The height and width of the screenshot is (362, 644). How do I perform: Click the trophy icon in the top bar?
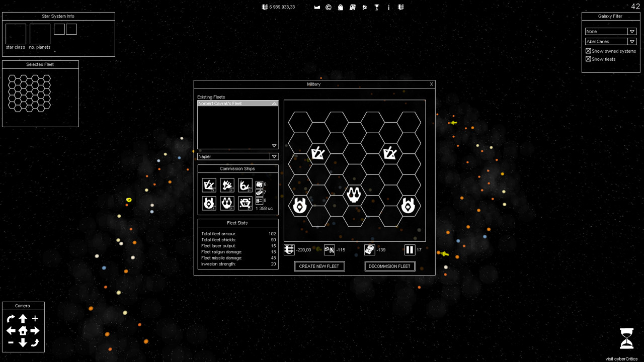pos(376,7)
